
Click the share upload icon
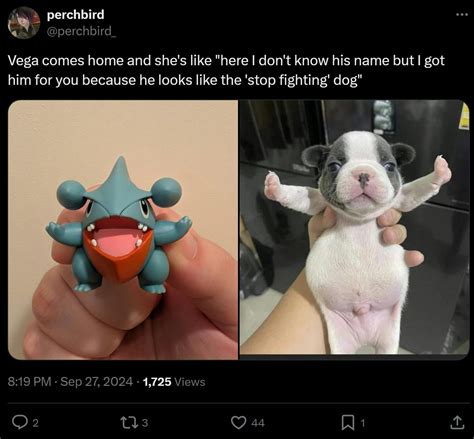(457, 423)
